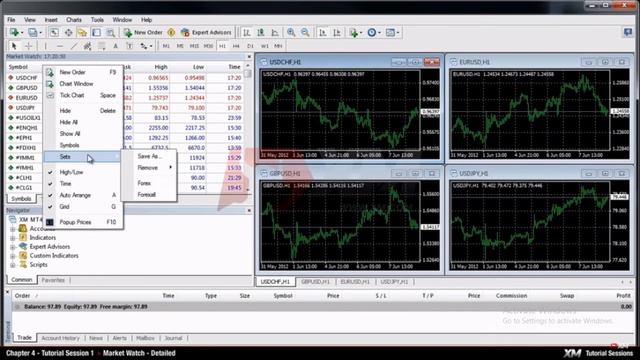
Task: Select the Text Label 'T' tool
Action: point(129,46)
